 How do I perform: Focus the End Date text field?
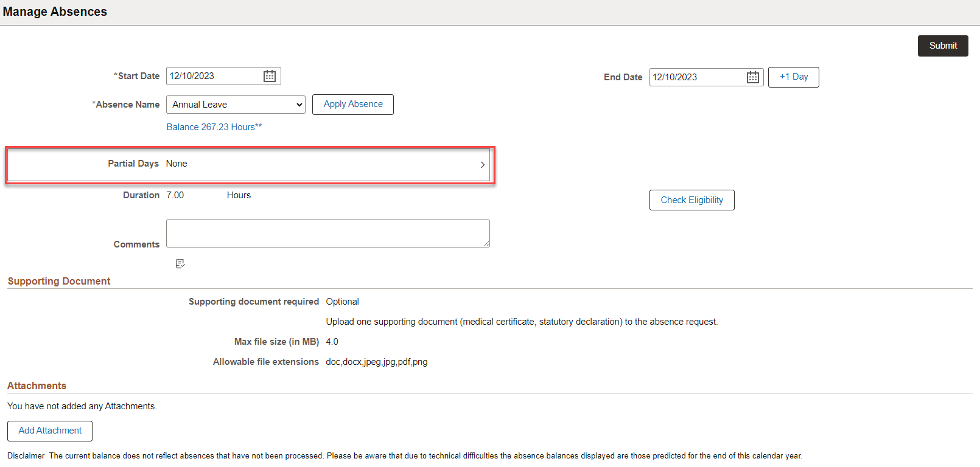coord(696,77)
